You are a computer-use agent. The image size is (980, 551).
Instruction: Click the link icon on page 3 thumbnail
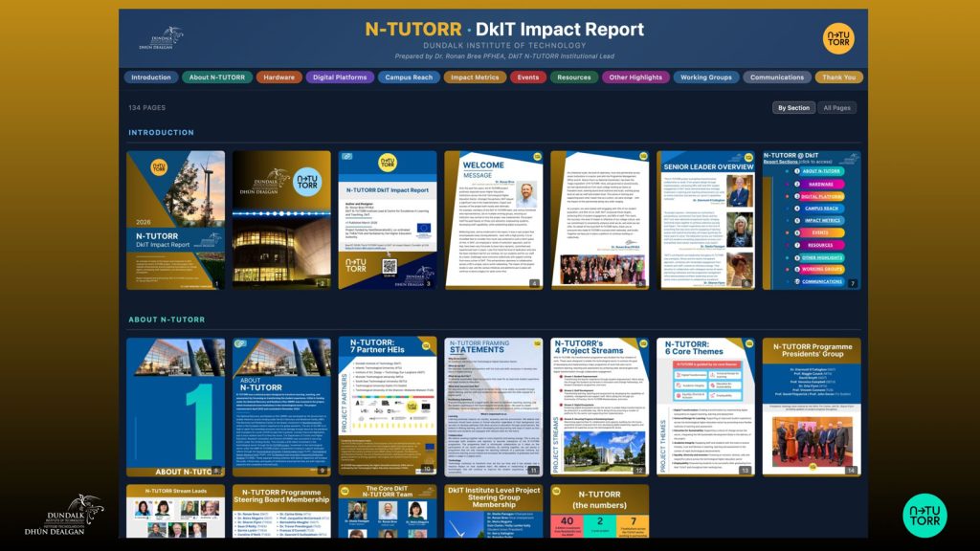[346, 156]
